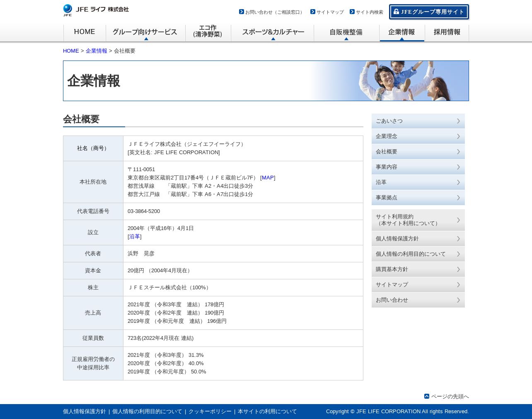Open 沿革 in the side menu
532x419 pixels.
coord(418,182)
